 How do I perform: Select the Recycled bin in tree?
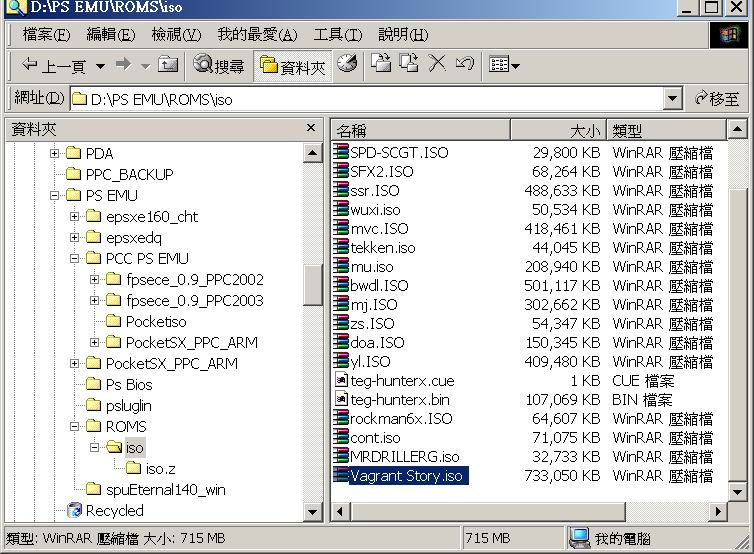(114, 511)
